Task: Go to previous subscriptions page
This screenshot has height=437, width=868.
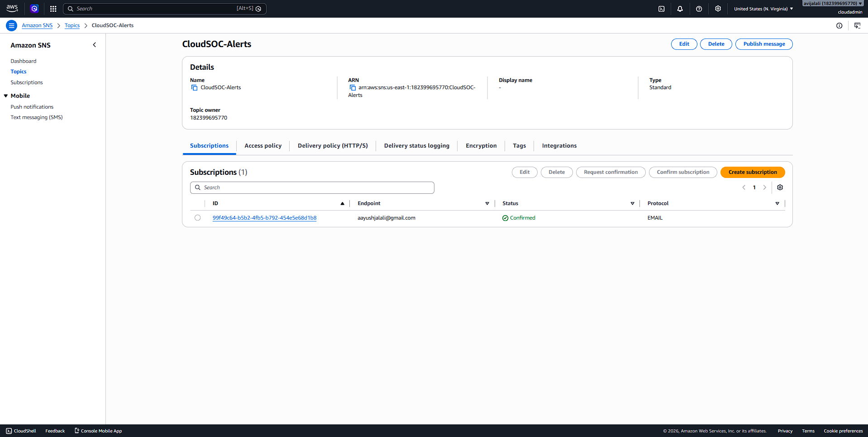Action: 744,187
